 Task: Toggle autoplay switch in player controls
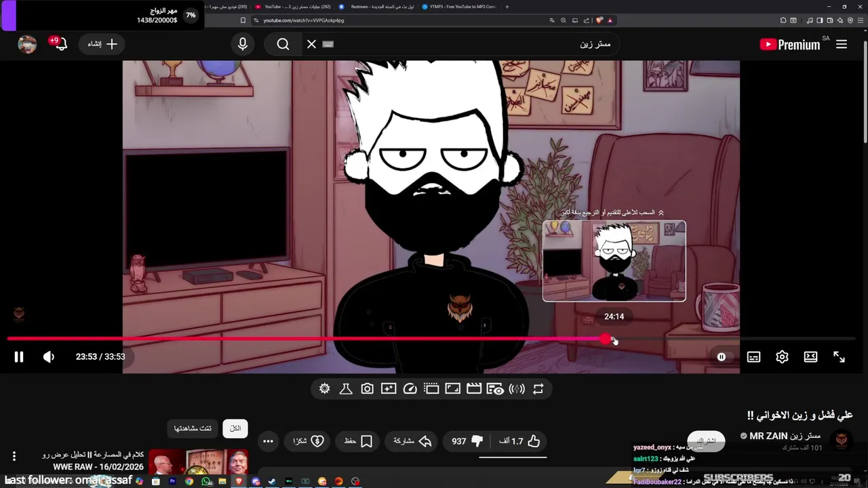[722, 357]
